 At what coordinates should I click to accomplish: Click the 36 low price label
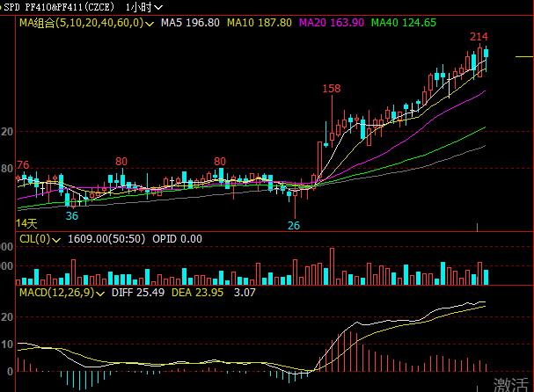(71, 215)
